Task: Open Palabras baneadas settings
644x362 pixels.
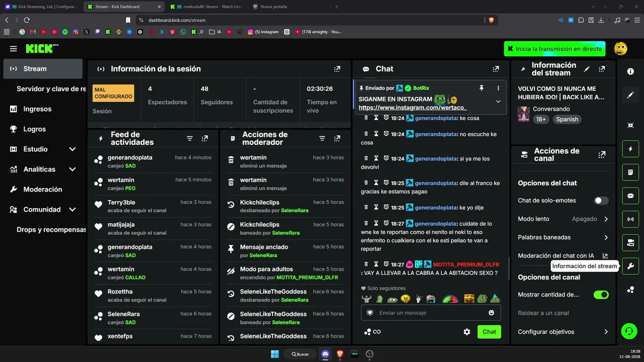Action: tap(563, 237)
